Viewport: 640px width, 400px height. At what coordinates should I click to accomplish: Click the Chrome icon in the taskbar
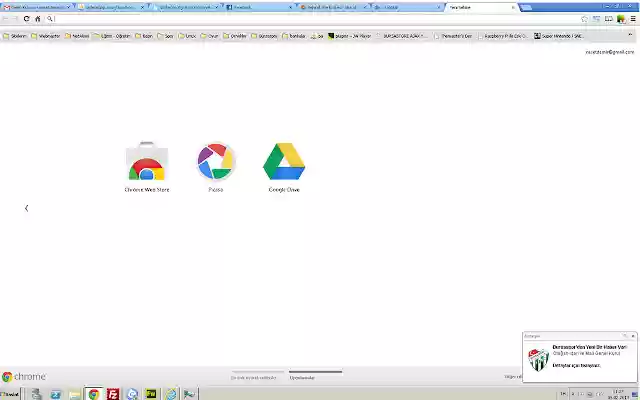pyautogui.click(x=94, y=394)
